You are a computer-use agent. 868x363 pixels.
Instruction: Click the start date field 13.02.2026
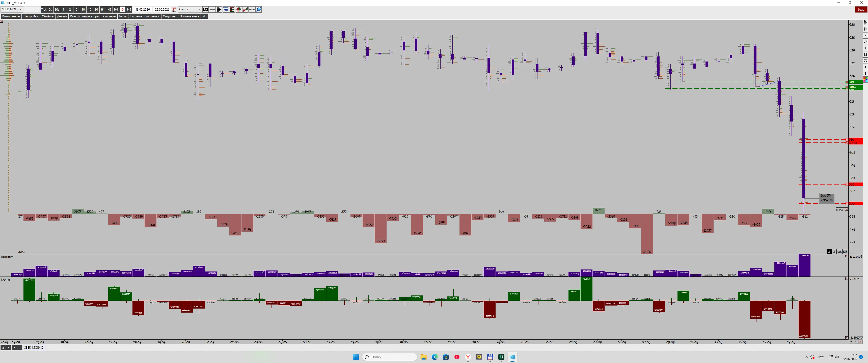143,9
